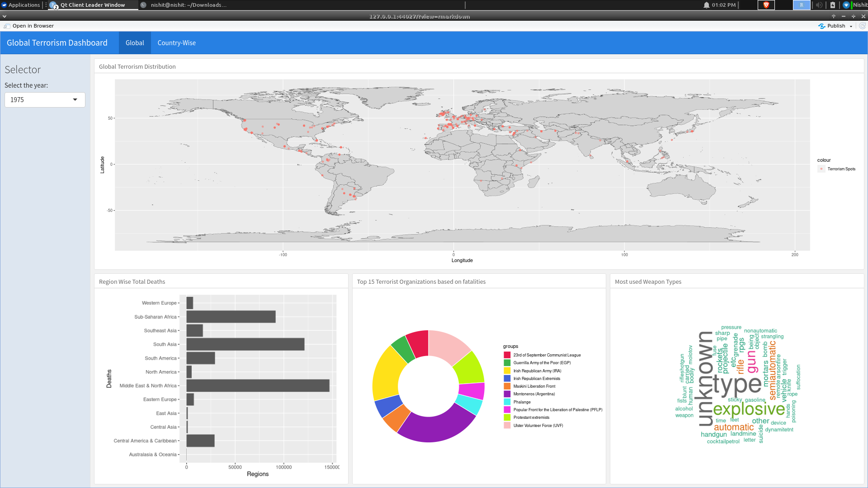Viewport: 868px width, 488px height.
Task: Click the South Asia deaths bar
Action: tap(245, 344)
